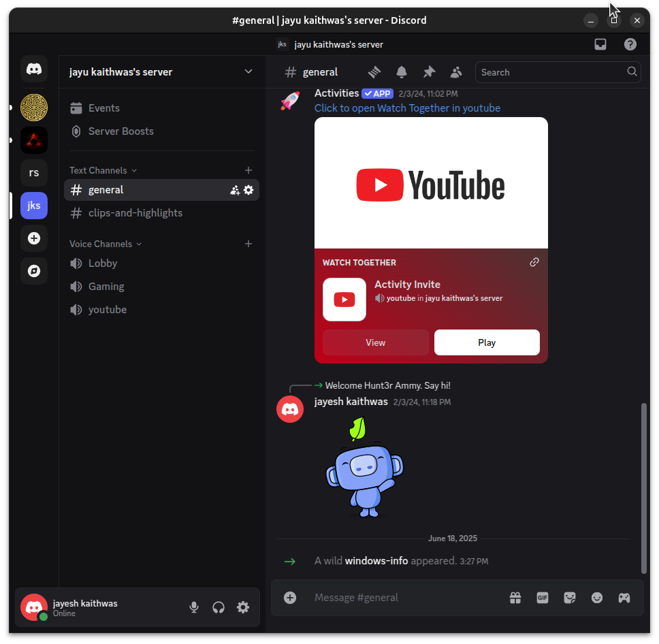Viewport: 659px width, 644px height.
Task: Open Discord Direct Messages home icon
Action: [34, 69]
